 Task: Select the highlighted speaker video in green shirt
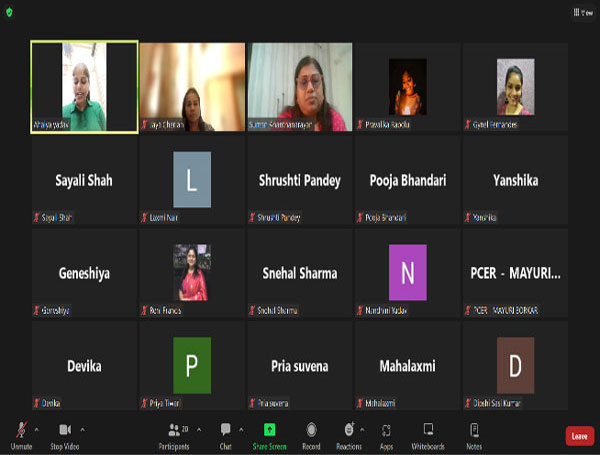tap(84, 87)
